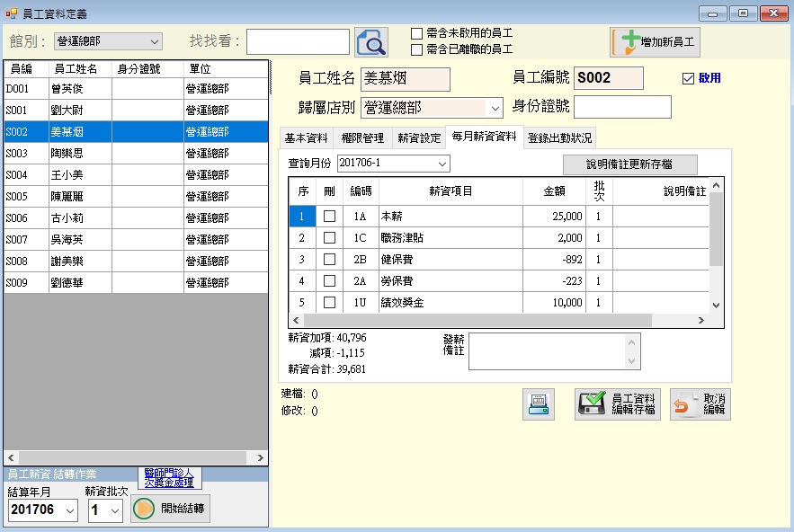Check the delete box for 本薪 row
794x532 pixels.
pyautogui.click(x=330, y=216)
